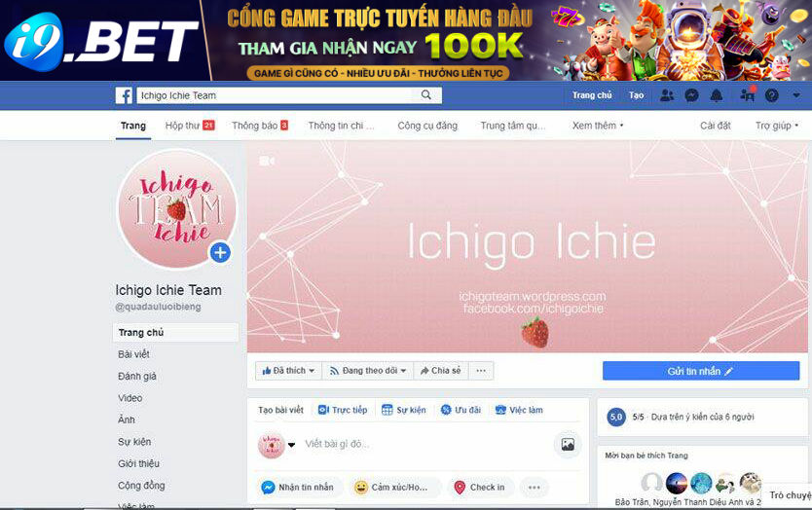Open the help question mark icon
812x510 pixels.
772,95
